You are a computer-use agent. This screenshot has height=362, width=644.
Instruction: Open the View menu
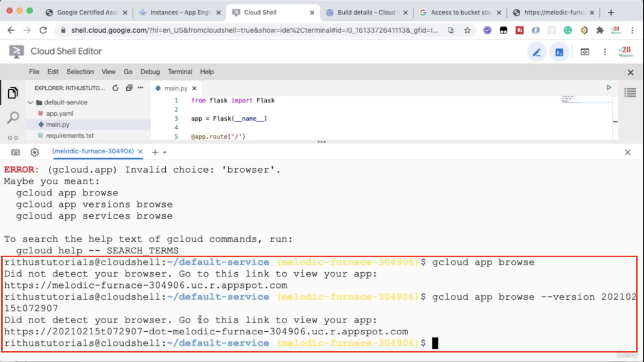[x=108, y=72]
